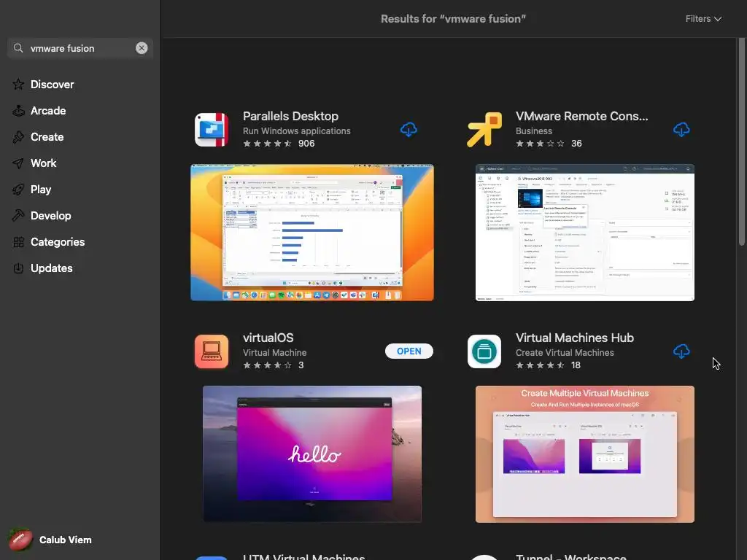Click the "Business" category subtitle
The image size is (747, 560).
pos(533,131)
